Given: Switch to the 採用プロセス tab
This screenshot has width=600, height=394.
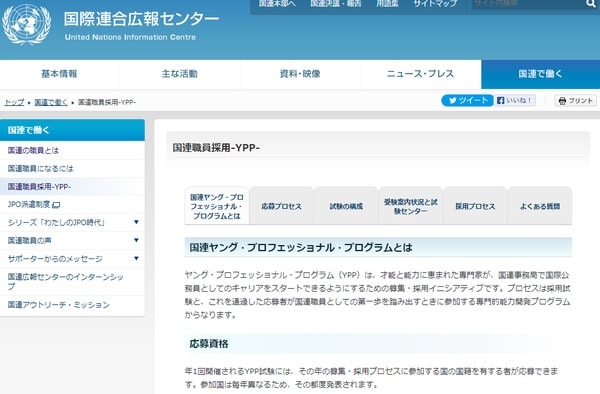Looking at the screenshot, I should (475, 206).
